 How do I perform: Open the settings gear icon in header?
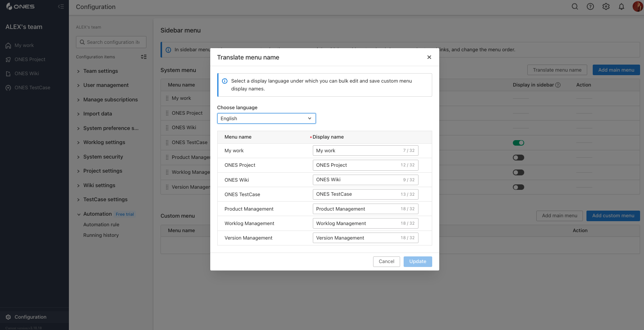click(606, 7)
